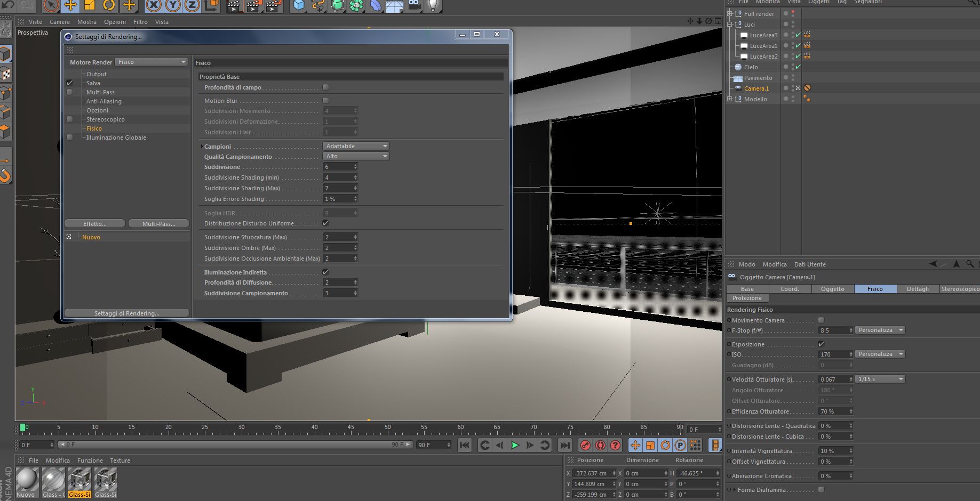Click the coordinate system icon
The image size is (980, 501).
tap(211, 5)
